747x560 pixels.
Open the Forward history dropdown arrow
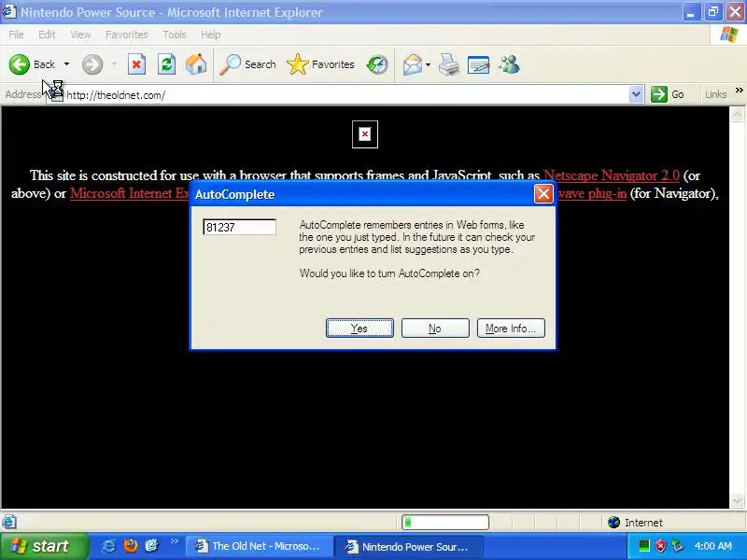[114, 64]
